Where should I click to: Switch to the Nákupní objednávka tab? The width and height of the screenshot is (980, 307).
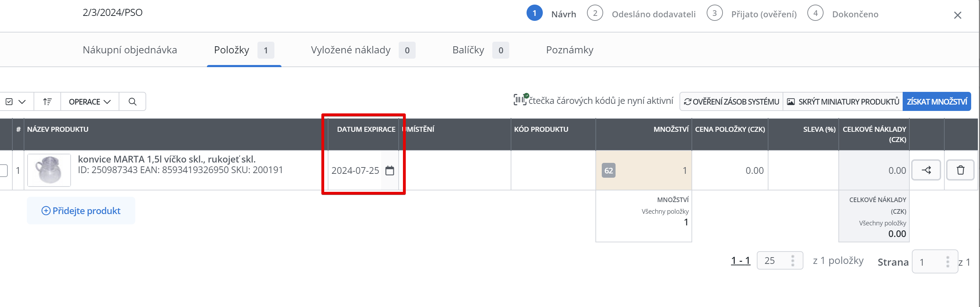point(130,50)
